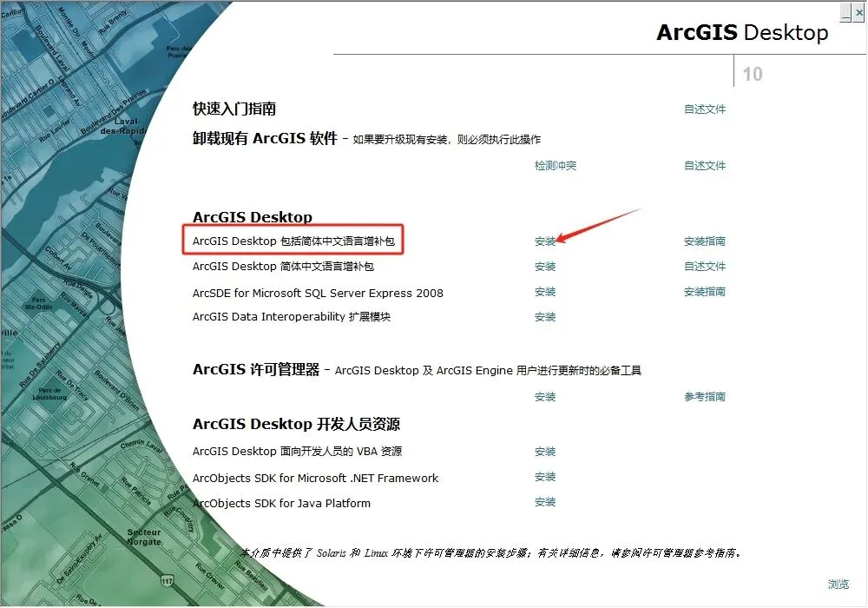Install ArcGIS Desktop 包括简体中文语言增补包
Image resolution: width=868 pixels, height=608 pixels.
coord(545,241)
